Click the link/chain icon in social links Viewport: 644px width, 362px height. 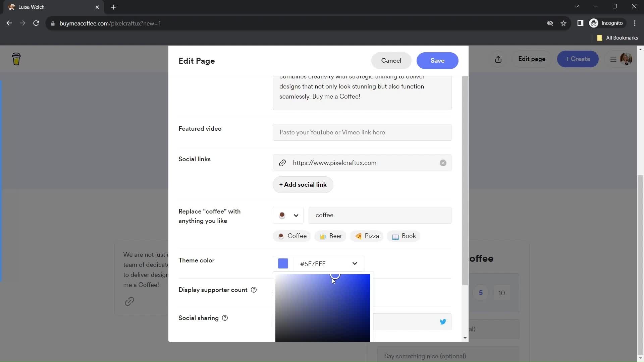(x=282, y=163)
